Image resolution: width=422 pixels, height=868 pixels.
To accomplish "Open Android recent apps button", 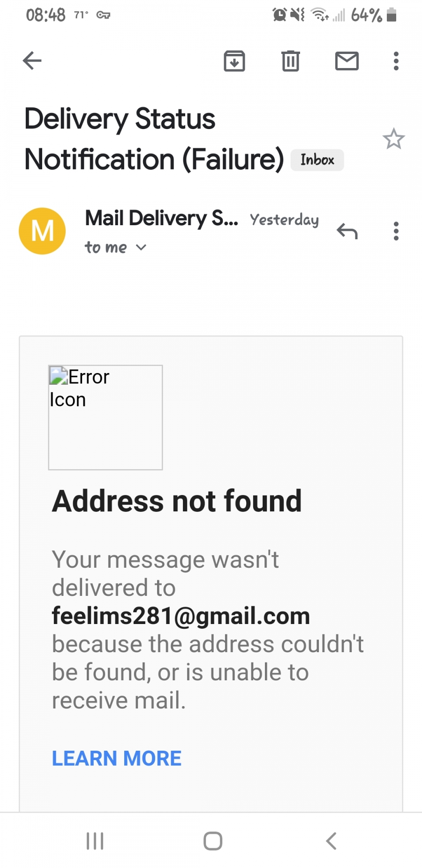I will click(x=95, y=841).
